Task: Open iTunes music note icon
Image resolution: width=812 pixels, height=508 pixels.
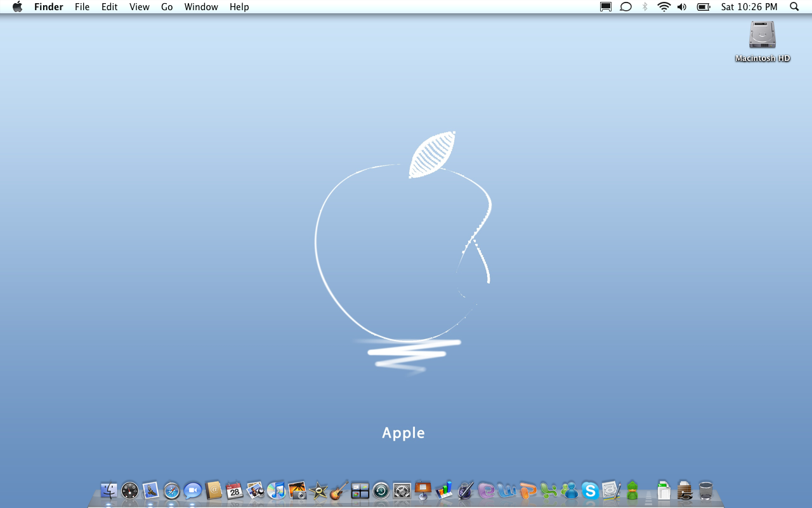Action: pyautogui.click(x=277, y=490)
